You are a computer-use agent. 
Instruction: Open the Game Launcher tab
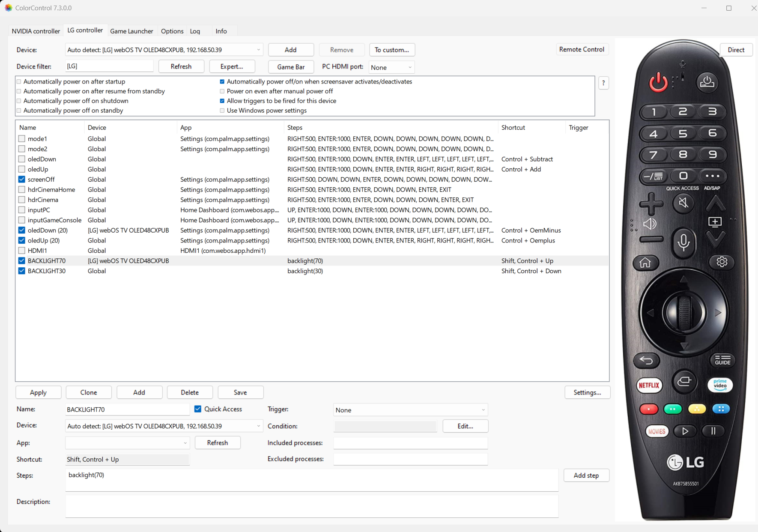(x=131, y=31)
